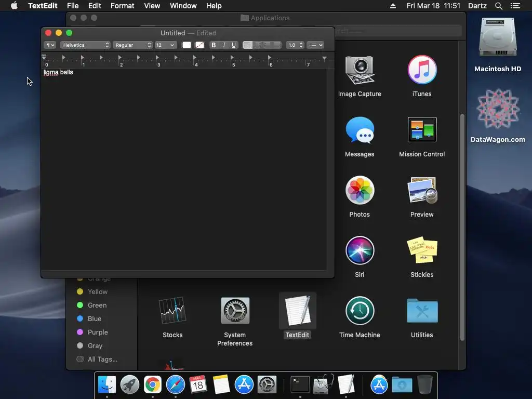
Task: Select the Green tag in Finder sidebar
Action: tap(91, 305)
